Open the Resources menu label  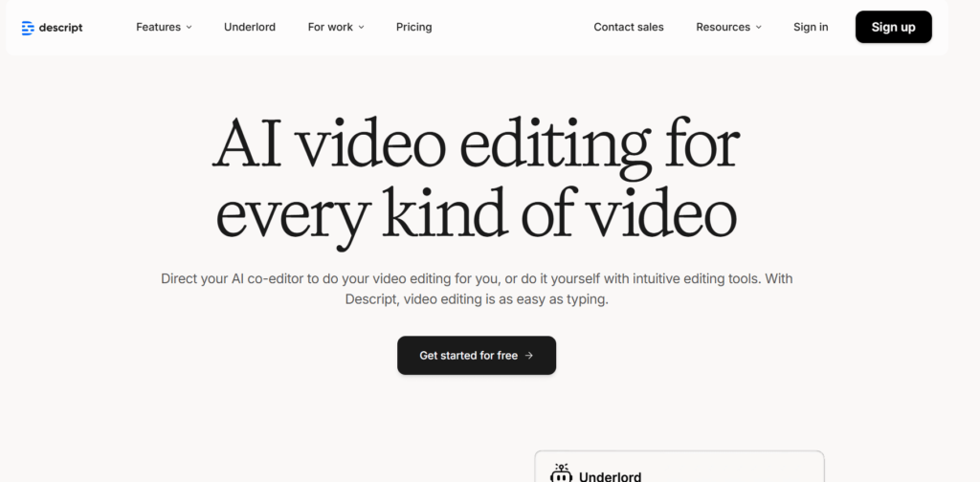(723, 27)
